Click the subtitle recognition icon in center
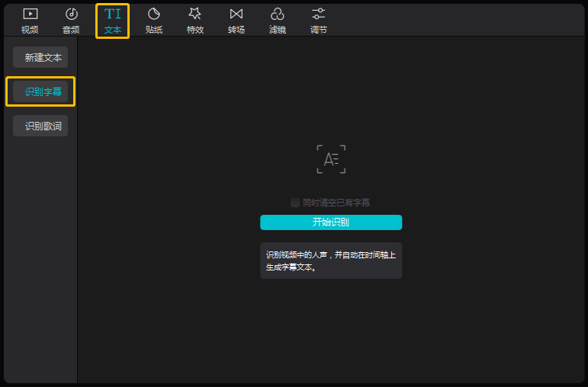 pos(331,159)
